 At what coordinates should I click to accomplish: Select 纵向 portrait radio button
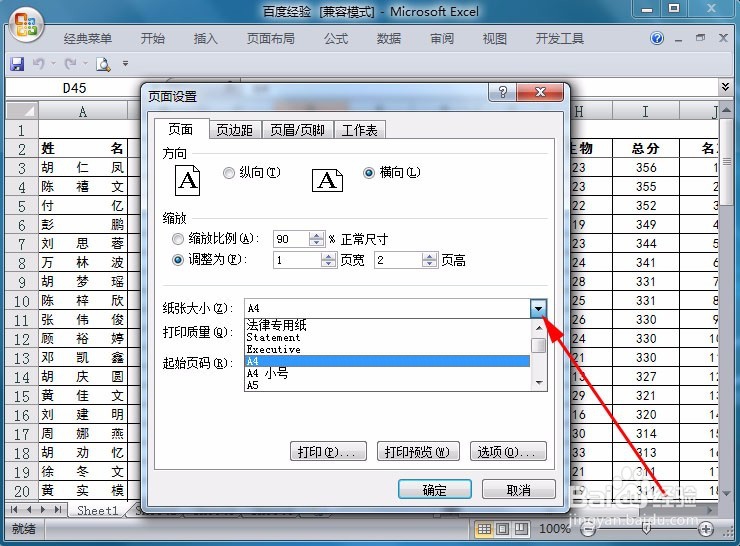[x=229, y=173]
